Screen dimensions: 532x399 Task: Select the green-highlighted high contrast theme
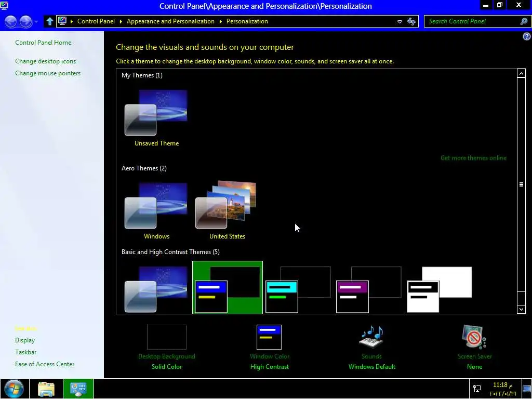pos(228,288)
